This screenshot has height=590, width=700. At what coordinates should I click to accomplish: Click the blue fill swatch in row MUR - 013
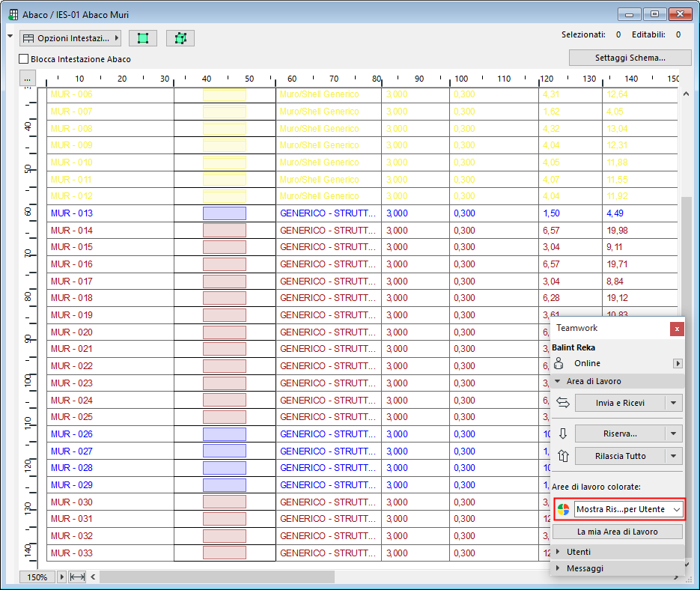coord(223,213)
